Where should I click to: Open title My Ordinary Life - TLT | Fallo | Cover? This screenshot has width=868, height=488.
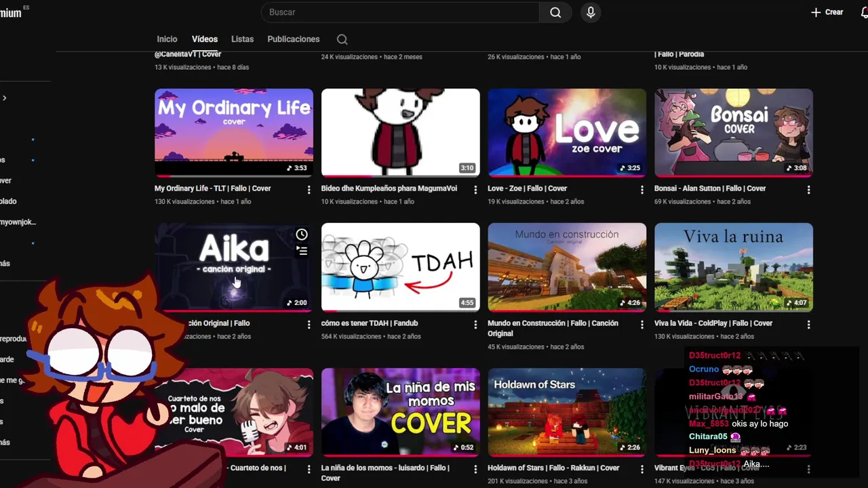212,188
